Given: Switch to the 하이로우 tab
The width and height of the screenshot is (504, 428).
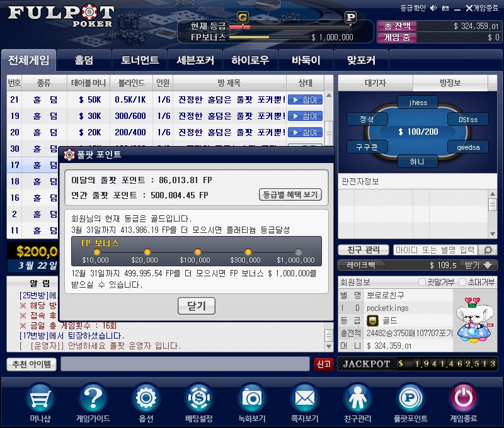Looking at the screenshot, I should [250, 60].
